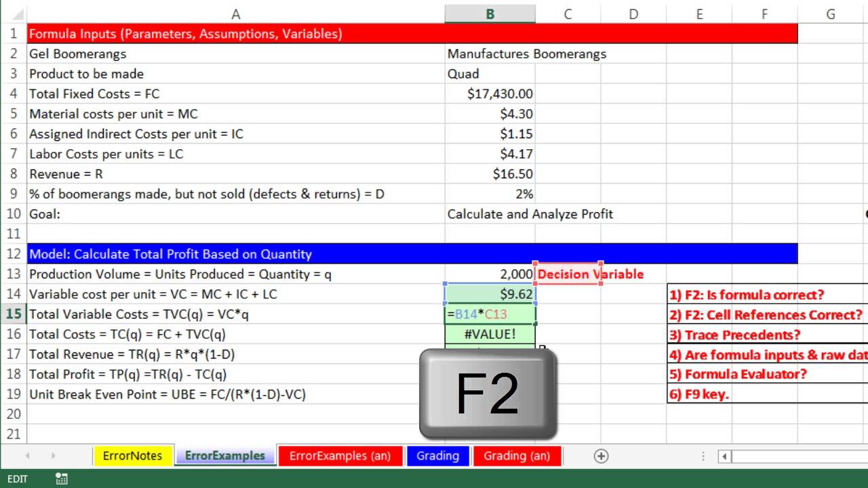
Task: Select column E header
Action: pos(698,14)
